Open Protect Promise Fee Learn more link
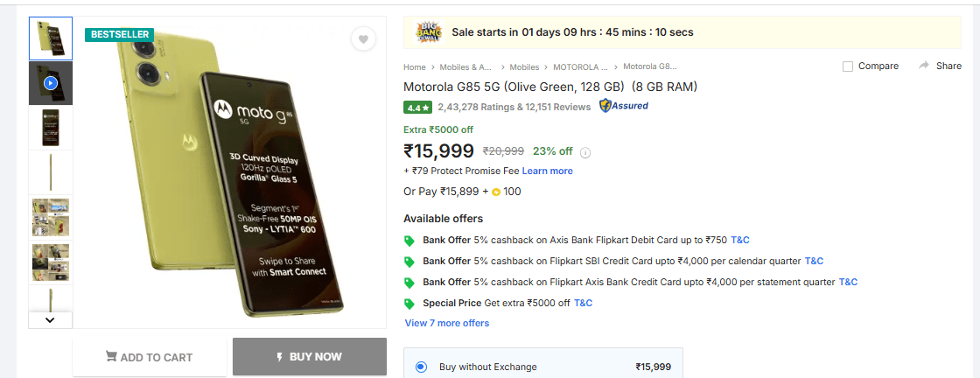Screen dimensions: 980x378 pyautogui.click(x=547, y=171)
